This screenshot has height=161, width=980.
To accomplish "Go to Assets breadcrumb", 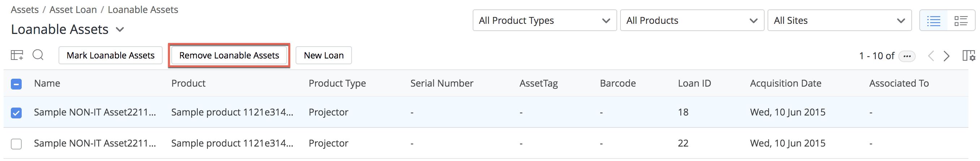I will (25, 9).
